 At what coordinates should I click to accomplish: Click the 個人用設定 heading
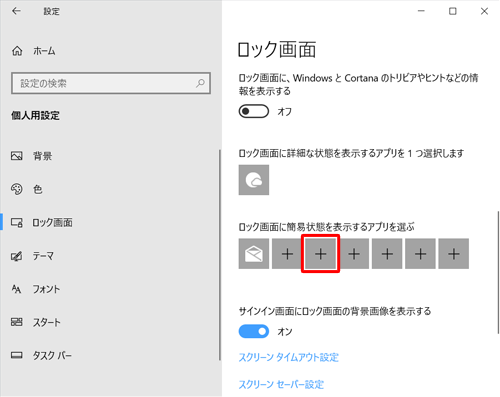(35, 116)
